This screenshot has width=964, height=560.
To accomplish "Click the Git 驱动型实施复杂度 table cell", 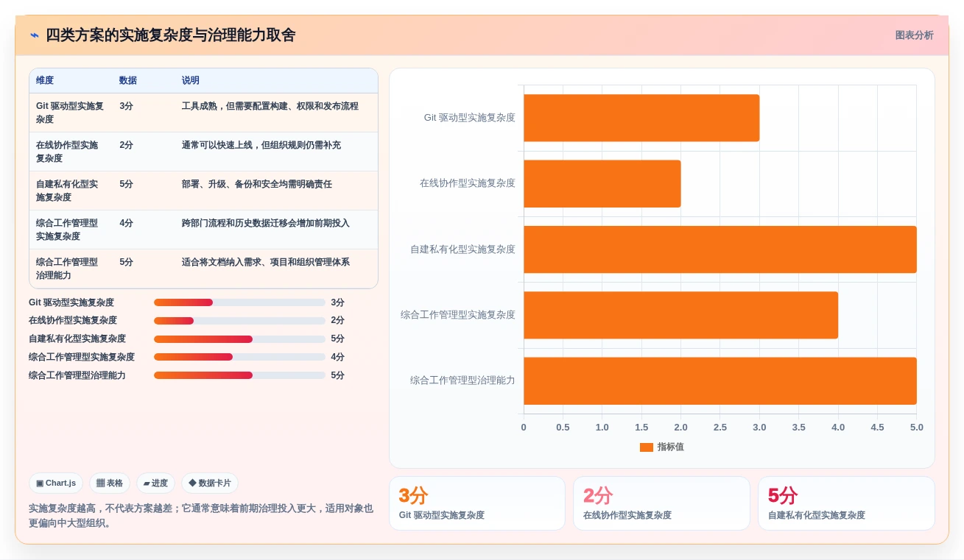I will (x=70, y=113).
